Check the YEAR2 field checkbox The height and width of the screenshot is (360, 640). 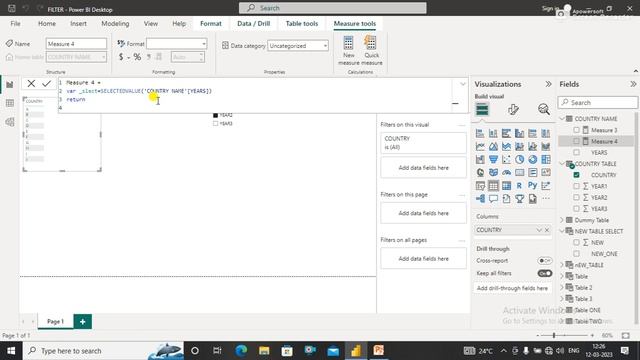(576, 197)
